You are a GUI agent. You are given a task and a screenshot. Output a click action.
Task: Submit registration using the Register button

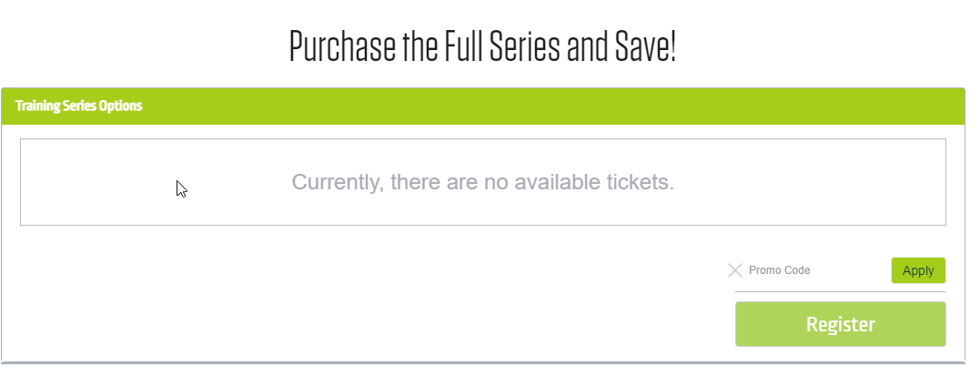click(840, 324)
